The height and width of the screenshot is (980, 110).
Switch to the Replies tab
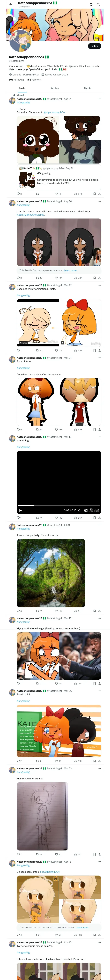click(x=55, y=88)
